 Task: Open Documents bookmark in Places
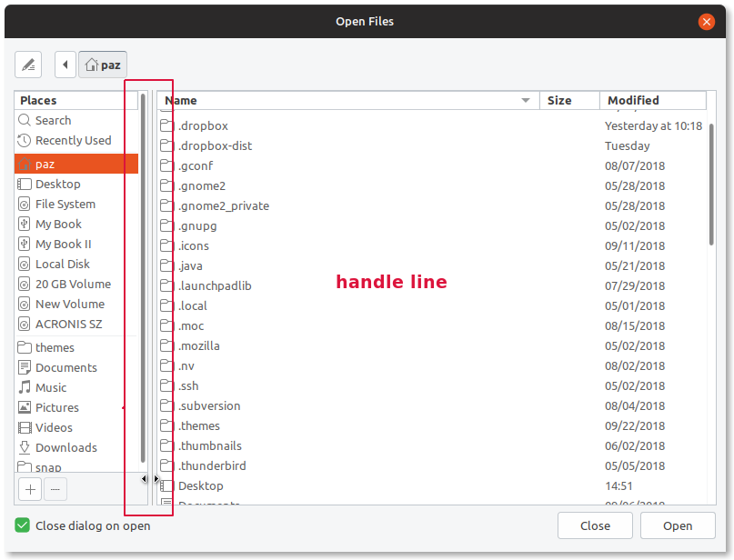pos(76,367)
